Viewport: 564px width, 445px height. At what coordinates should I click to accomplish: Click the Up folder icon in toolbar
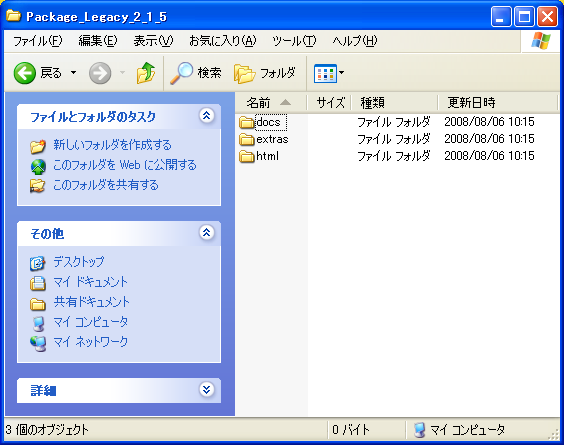point(146,73)
